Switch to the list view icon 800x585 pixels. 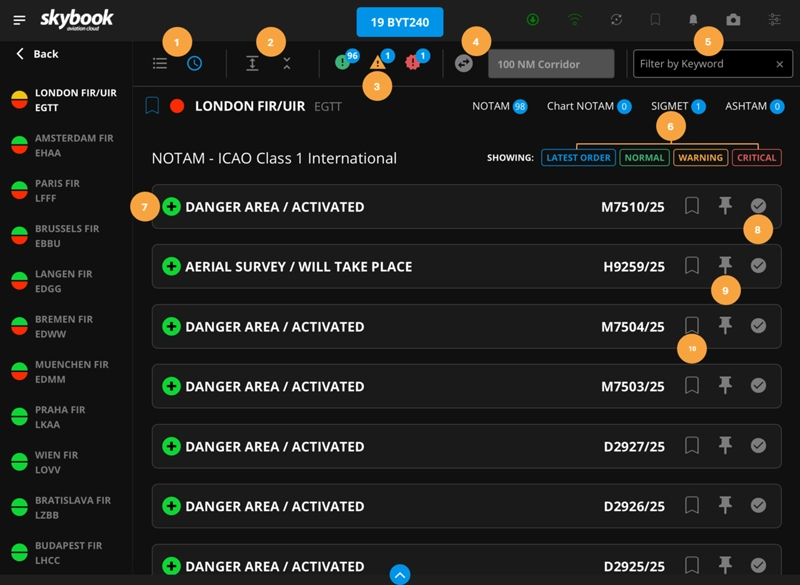click(160, 63)
